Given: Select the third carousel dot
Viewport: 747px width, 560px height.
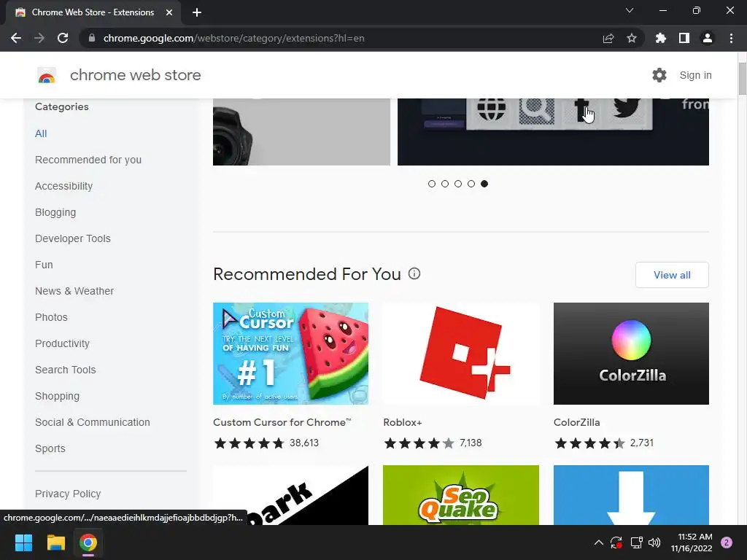Looking at the screenshot, I should click(x=458, y=184).
